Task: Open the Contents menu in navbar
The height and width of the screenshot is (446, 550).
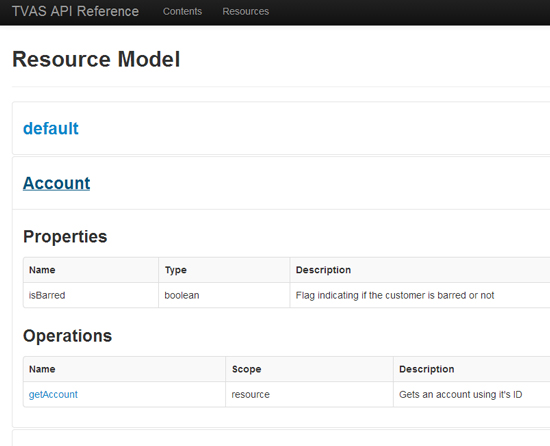Action: 182,11
